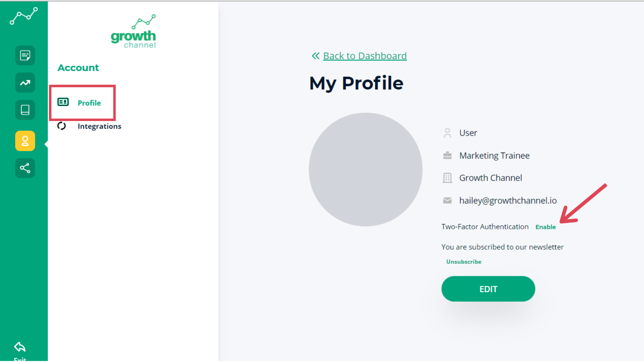Click the Exit arrow icon
The width and height of the screenshot is (644, 362).
20,347
